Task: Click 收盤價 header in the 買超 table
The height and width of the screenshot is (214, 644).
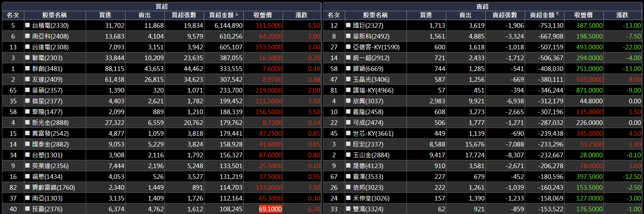Action: coord(263,15)
